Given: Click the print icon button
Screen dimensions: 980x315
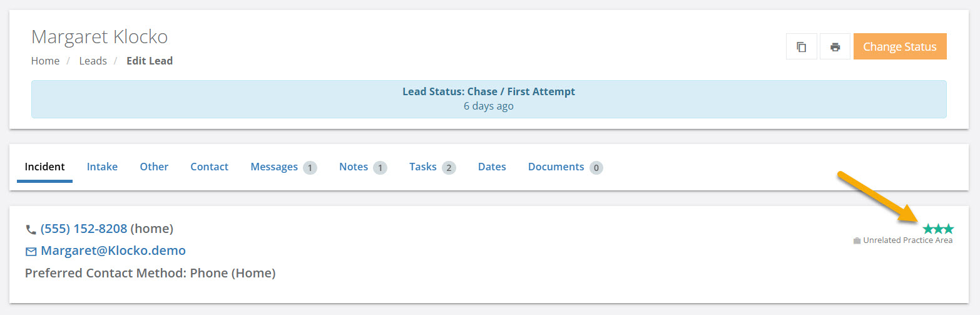Looking at the screenshot, I should pos(835,46).
